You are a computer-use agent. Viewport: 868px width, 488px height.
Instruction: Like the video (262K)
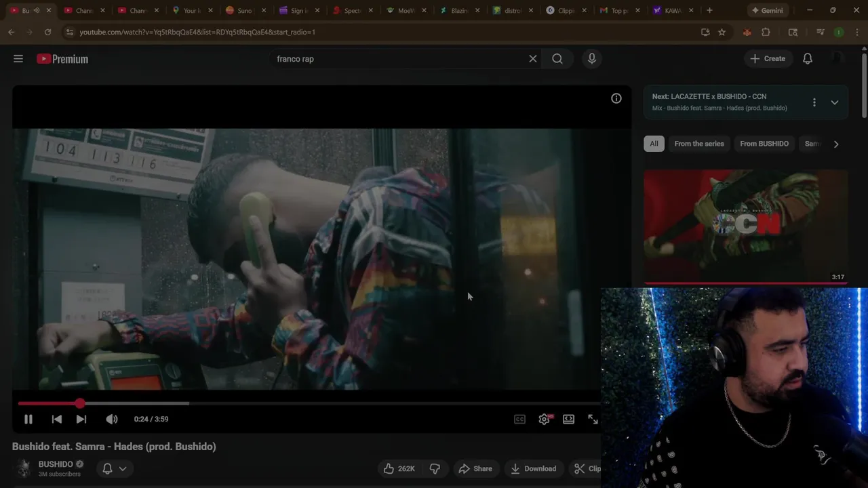[399, 468]
